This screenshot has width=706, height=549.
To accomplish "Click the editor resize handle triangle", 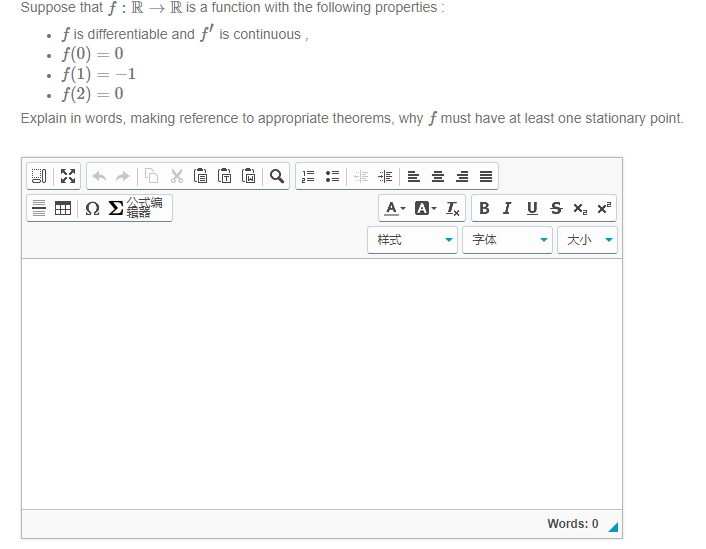I will [614, 526].
